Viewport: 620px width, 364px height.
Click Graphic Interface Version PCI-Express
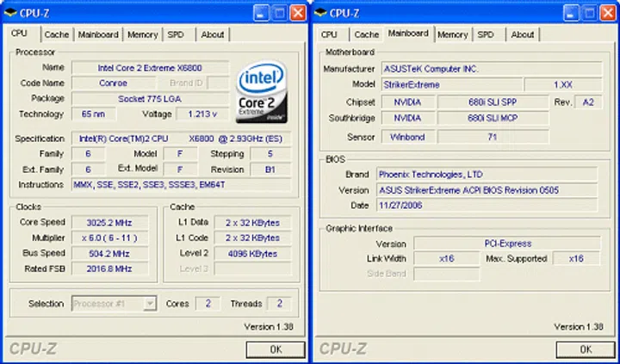[x=507, y=244]
